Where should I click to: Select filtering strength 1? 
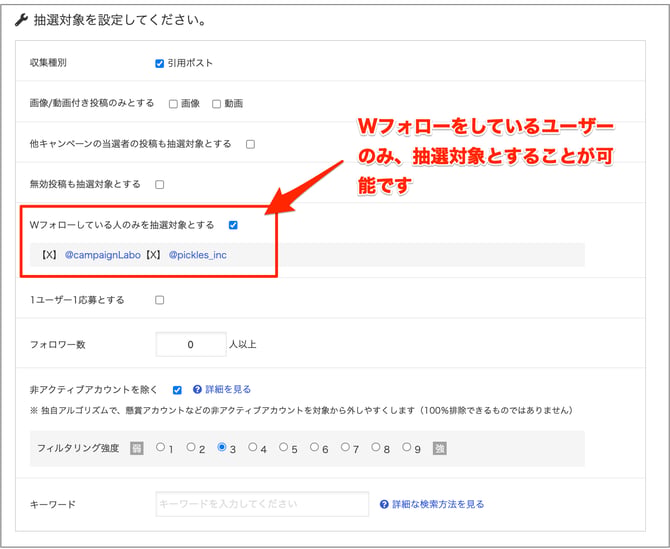[x=160, y=447]
